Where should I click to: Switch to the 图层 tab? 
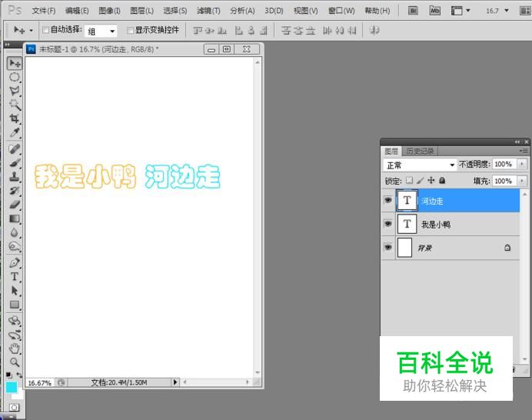[391, 151]
